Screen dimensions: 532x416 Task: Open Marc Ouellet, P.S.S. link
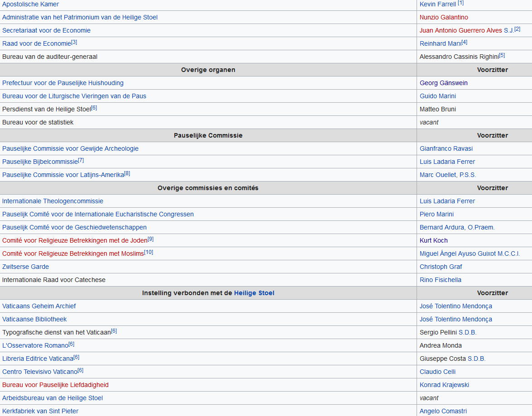(448, 175)
